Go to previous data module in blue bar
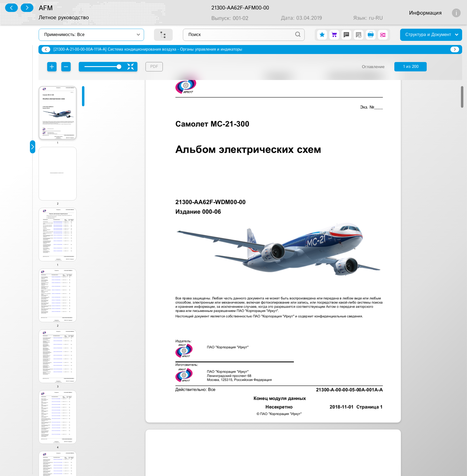The width and height of the screenshot is (467, 476). point(46,49)
